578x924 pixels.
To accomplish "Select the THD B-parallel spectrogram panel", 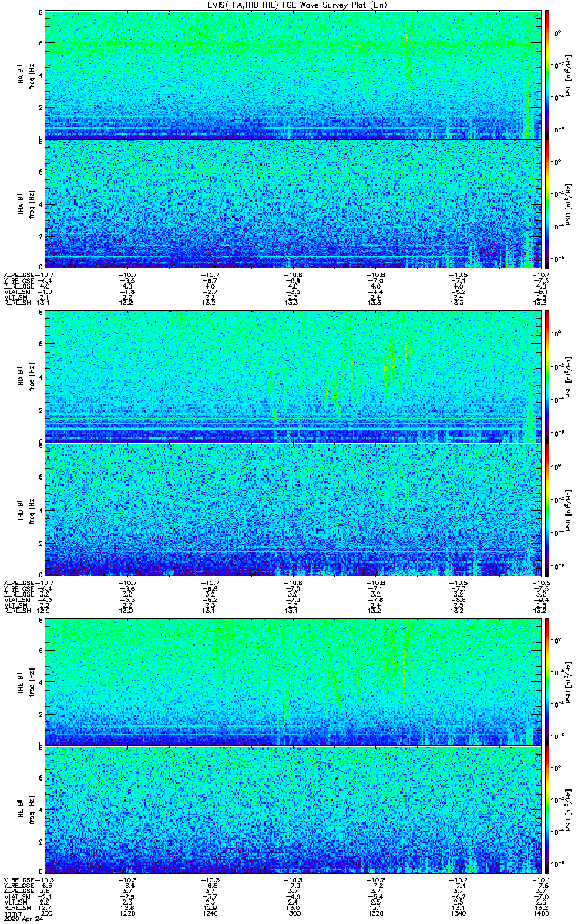I will 292,507.
